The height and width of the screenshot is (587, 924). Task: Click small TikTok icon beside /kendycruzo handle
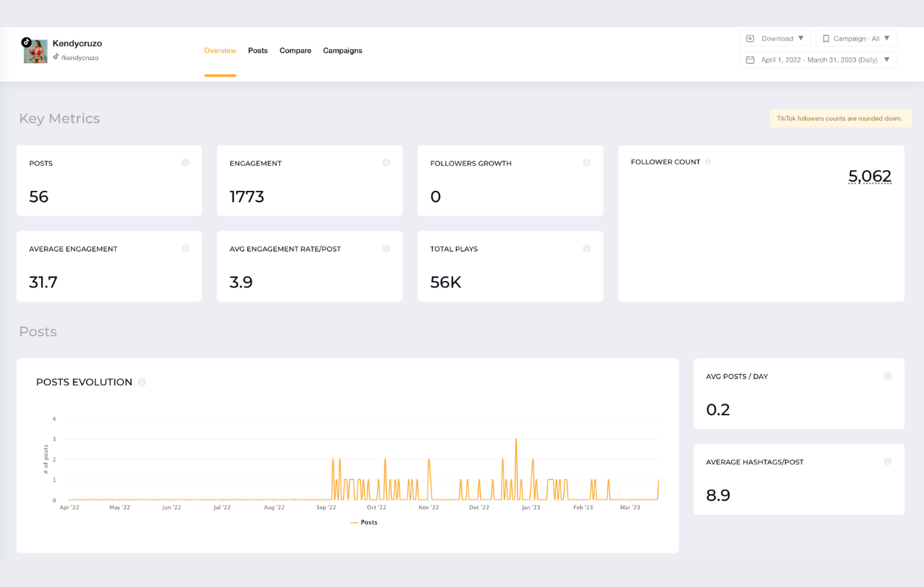coord(56,56)
